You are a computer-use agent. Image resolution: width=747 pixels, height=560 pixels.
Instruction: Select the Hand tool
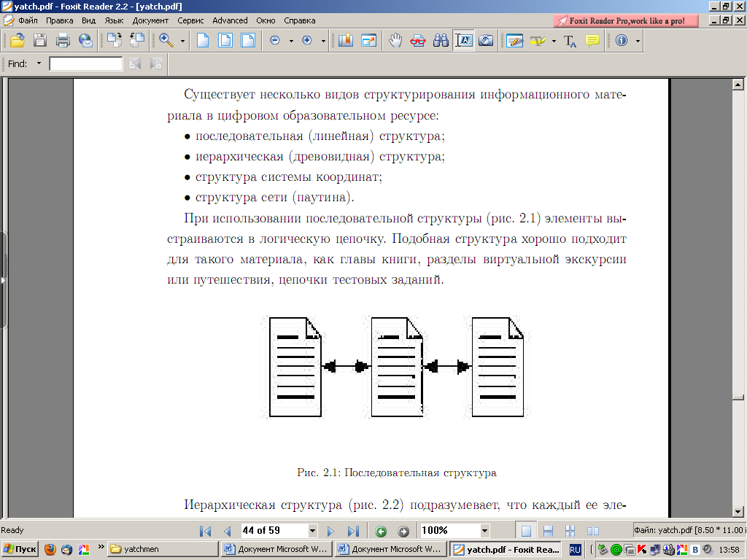pyautogui.click(x=395, y=41)
